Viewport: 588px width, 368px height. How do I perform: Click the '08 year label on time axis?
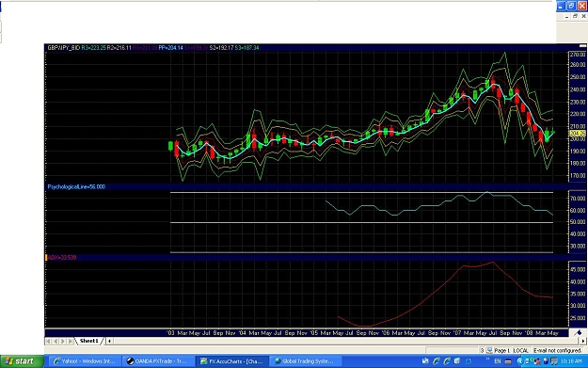coord(529,333)
